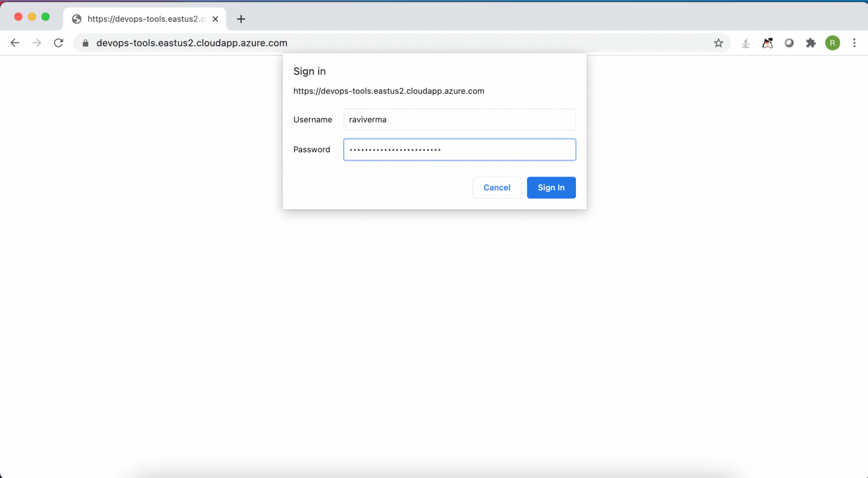Click inside the Password field
The image size is (868, 478).
click(459, 149)
